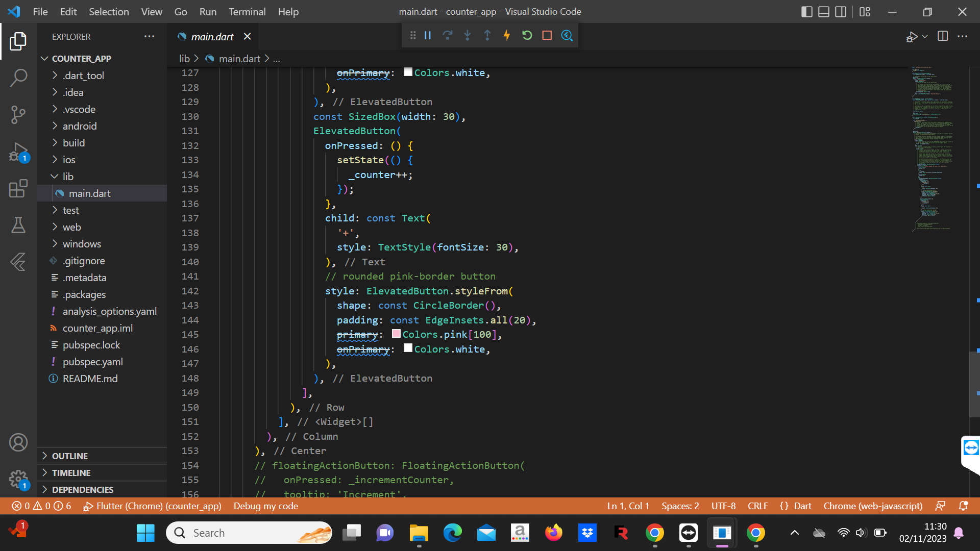Open Explorer Views and More Actions
980x551 pixels.
[149, 36]
